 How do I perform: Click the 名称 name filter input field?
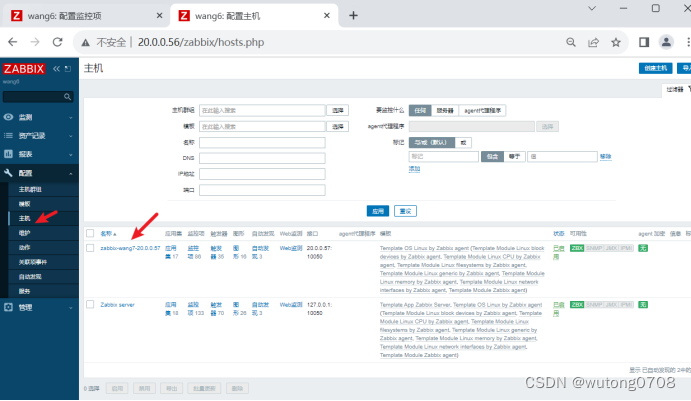tap(262, 142)
